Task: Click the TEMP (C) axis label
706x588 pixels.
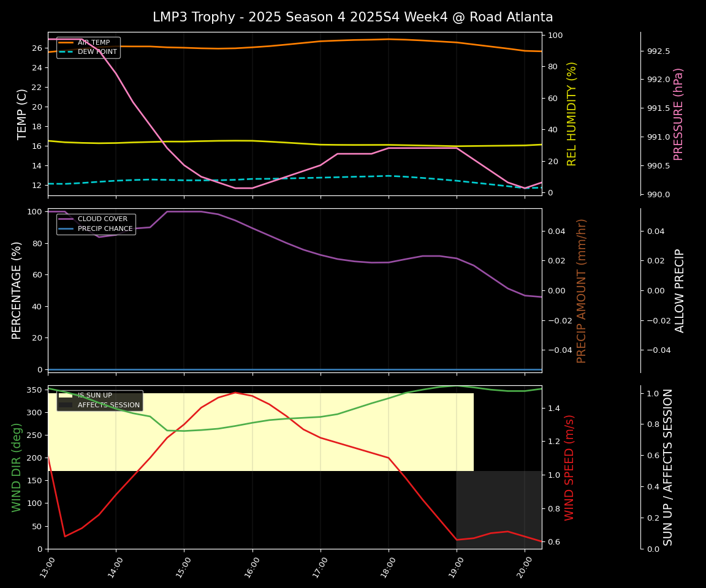Action: click(x=22, y=114)
